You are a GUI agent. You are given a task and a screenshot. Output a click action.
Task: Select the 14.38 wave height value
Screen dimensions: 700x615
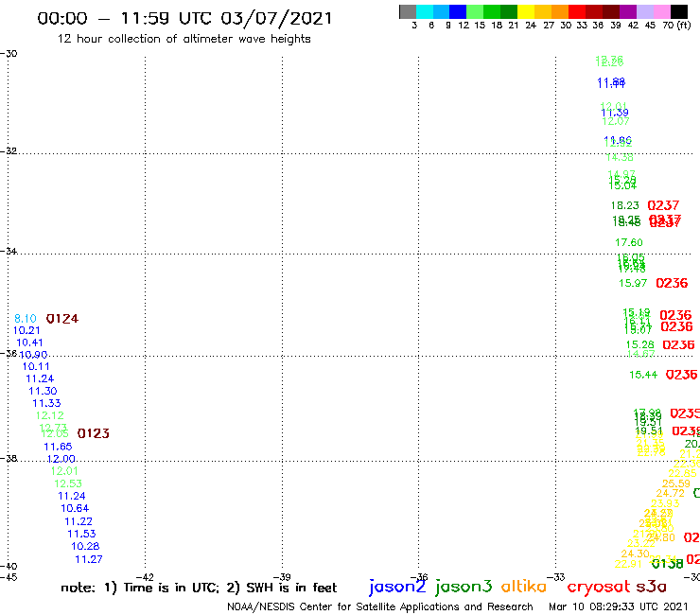tap(620, 157)
